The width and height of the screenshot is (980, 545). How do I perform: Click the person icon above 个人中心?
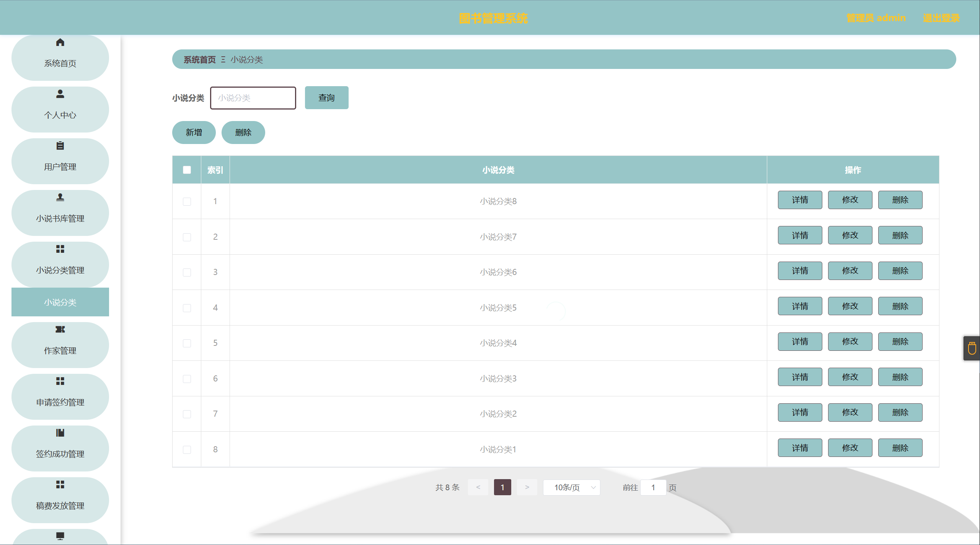pos(60,94)
